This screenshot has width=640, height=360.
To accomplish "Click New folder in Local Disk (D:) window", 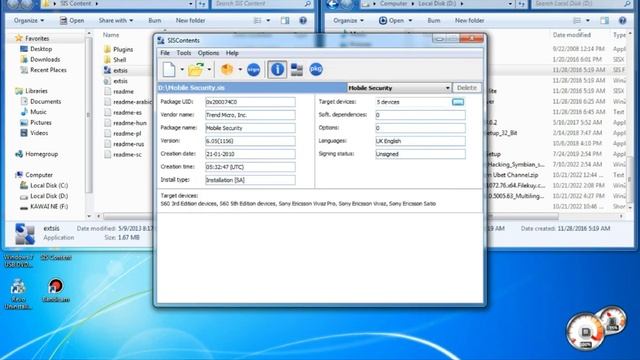I will (469, 20).
